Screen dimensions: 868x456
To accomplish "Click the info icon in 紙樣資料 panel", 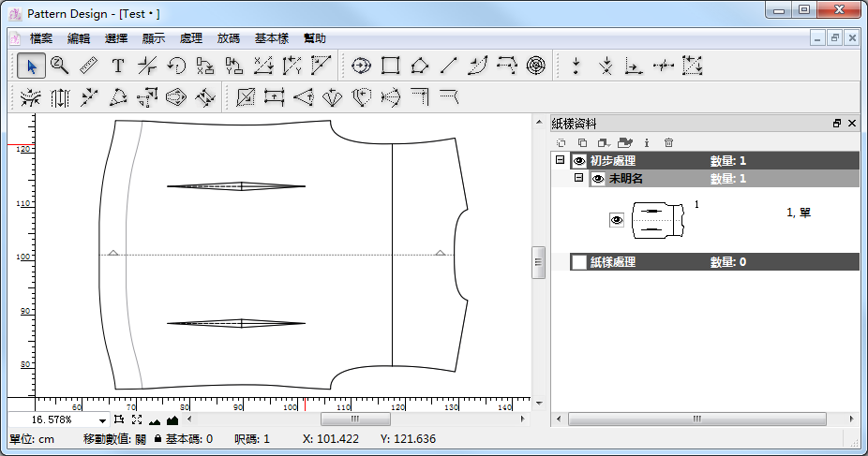I will [647, 142].
